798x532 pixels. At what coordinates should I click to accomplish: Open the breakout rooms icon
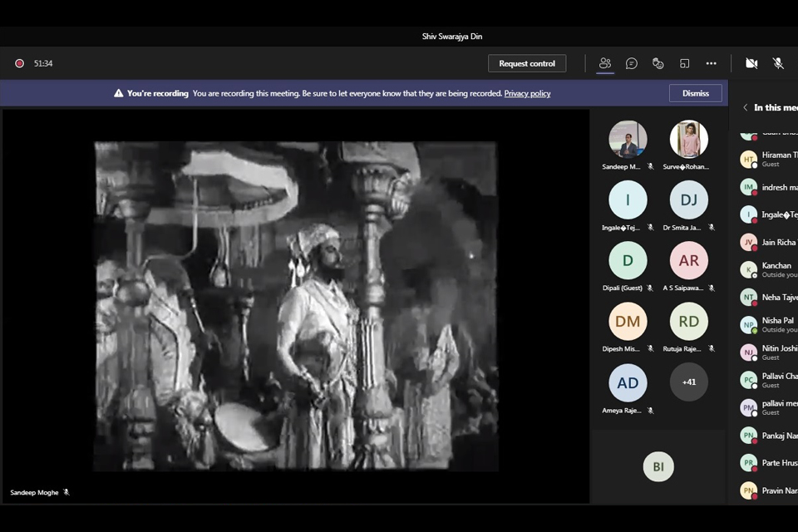coord(684,64)
